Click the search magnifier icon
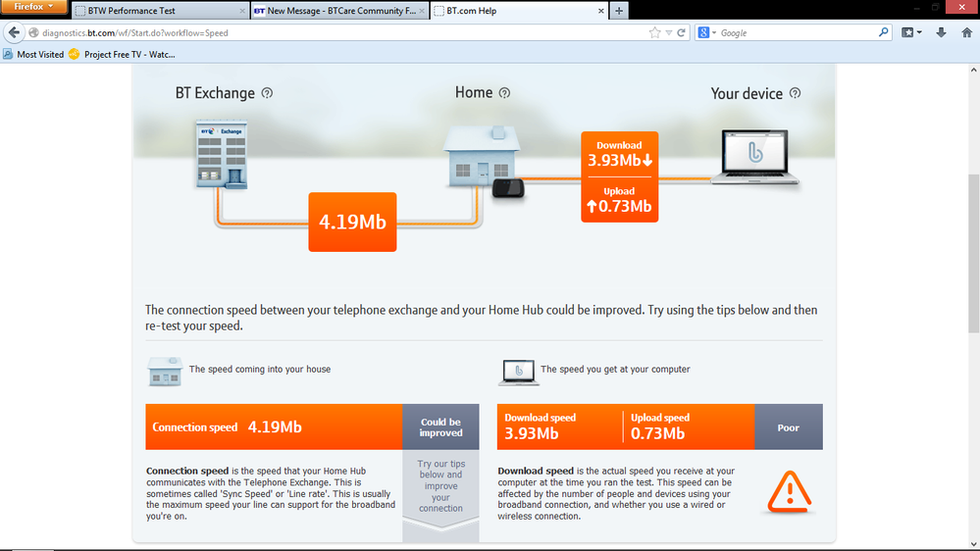Screen dimensions: 980x551 point(883,32)
